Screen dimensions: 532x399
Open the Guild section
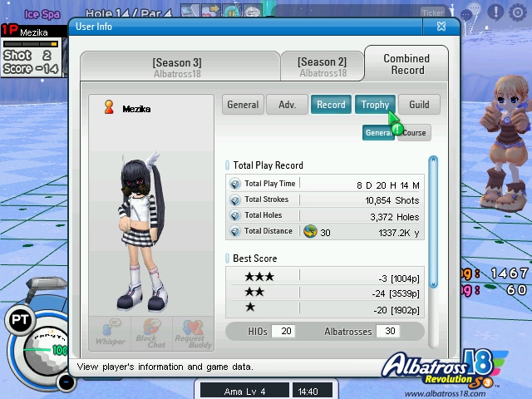[419, 105]
